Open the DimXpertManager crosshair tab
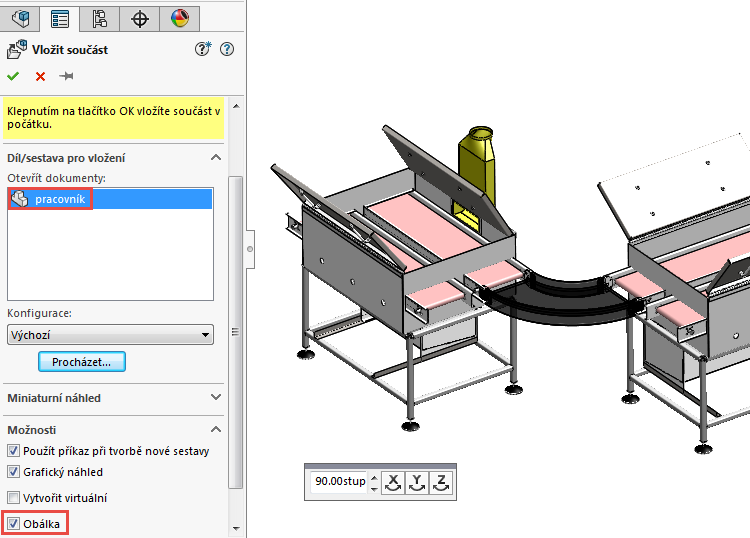Image resolution: width=750 pixels, height=538 pixels. (x=140, y=19)
